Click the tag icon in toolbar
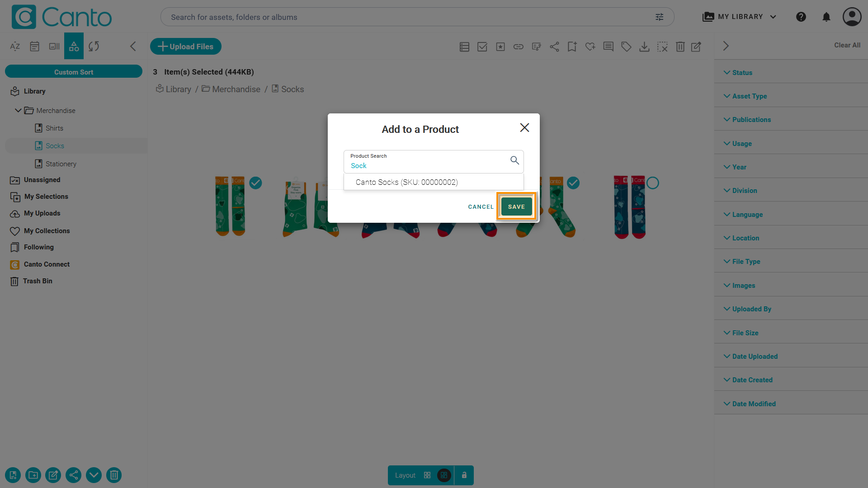This screenshot has height=488, width=868. tap(626, 47)
